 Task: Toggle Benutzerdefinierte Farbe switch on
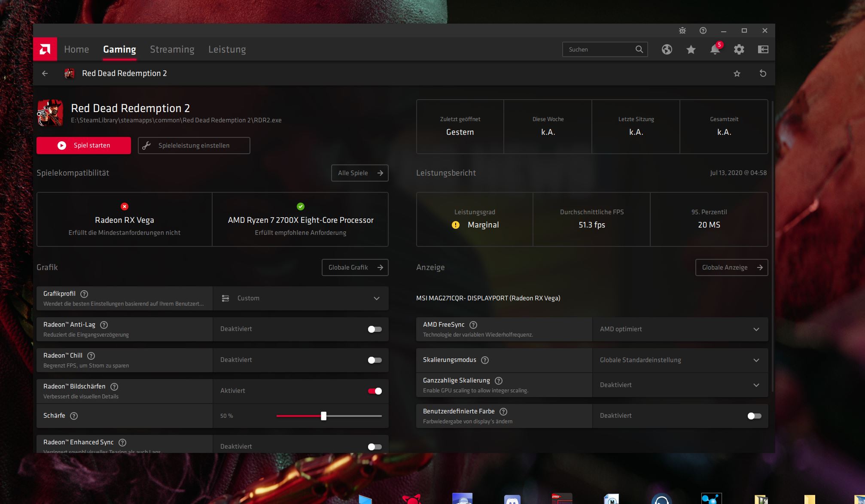(754, 416)
